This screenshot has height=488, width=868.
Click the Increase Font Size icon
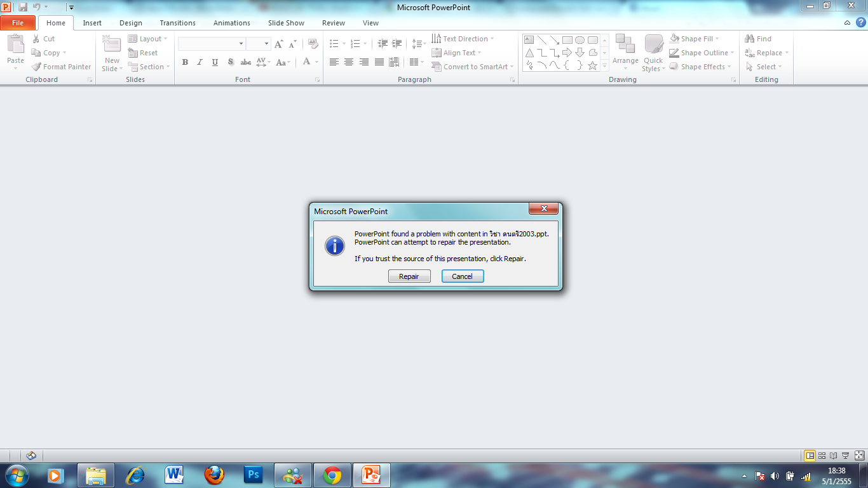tap(278, 44)
